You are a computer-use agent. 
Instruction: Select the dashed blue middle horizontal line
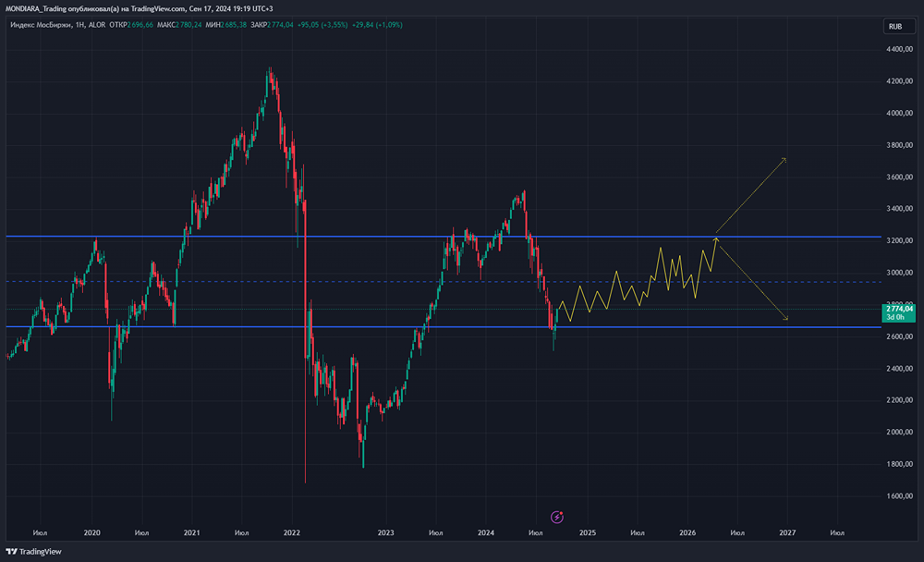[x=370, y=282]
